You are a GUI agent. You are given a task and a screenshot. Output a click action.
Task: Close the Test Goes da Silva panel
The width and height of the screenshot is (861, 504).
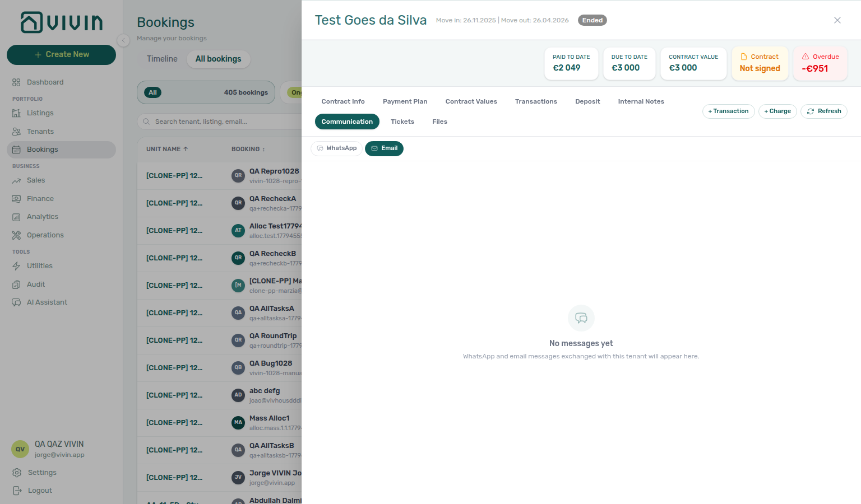coord(837,20)
